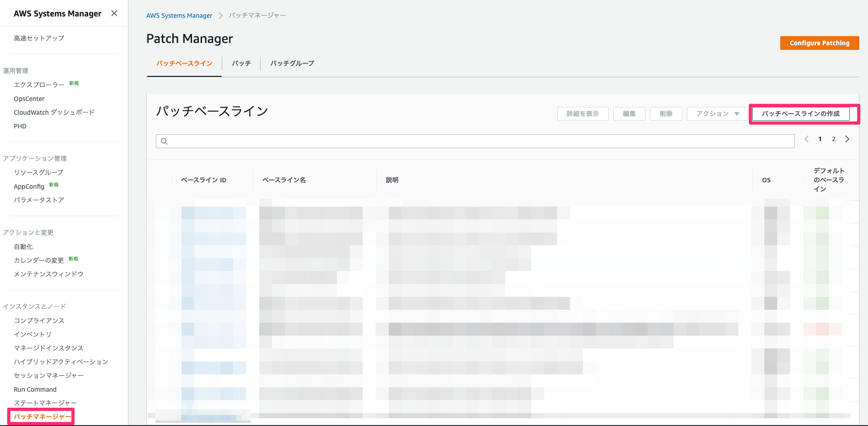Open Run Command in sidebar
The image size is (868, 426).
coord(35,389)
